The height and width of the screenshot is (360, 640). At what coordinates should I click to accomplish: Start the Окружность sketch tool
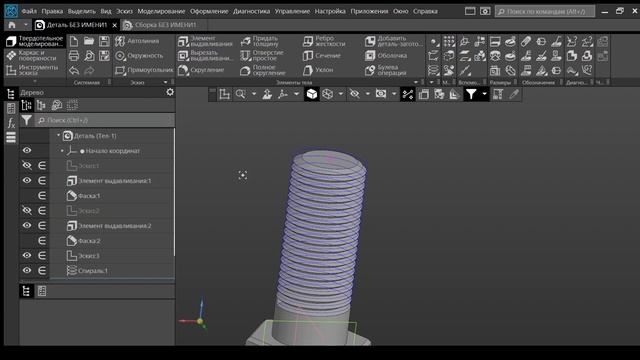[139, 56]
